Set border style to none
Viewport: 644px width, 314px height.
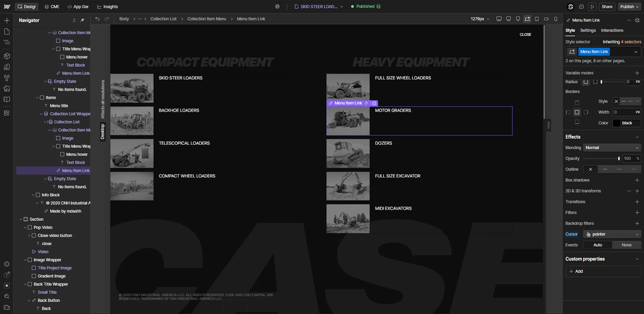pos(616,101)
